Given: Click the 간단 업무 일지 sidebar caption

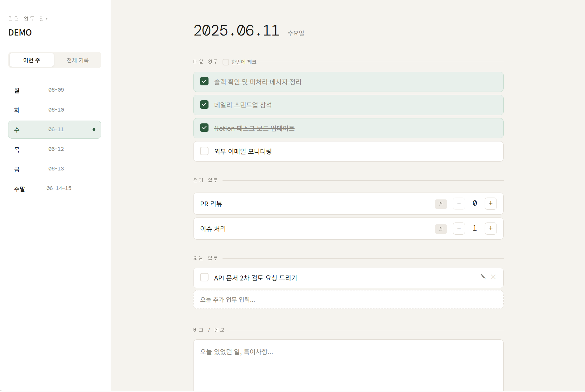Looking at the screenshot, I should (29, 19).
